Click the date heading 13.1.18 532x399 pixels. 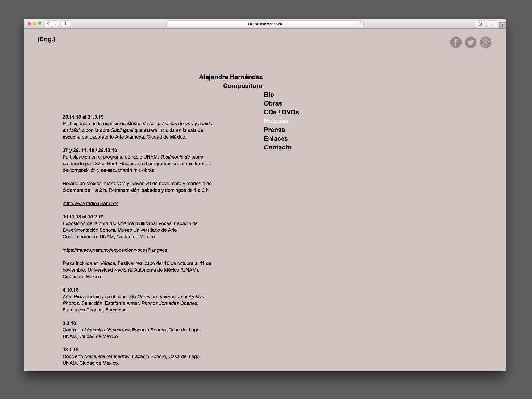click(x=70, y=350)
